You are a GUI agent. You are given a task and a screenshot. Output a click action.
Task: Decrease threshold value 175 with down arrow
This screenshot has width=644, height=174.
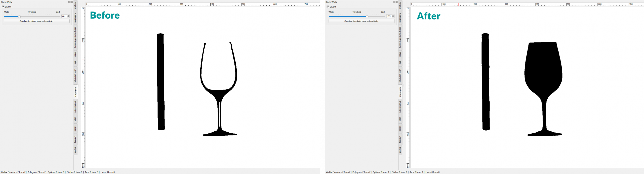[x=393, y=17]
